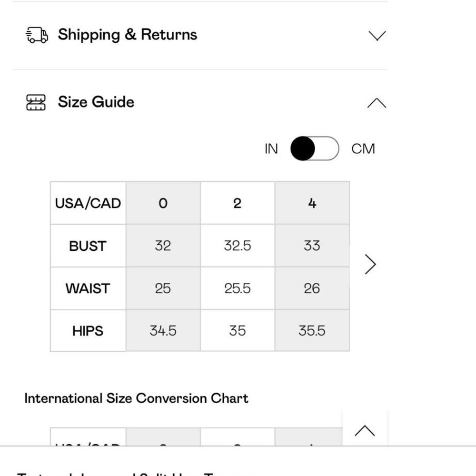
Task: Click the shipping truck icon
Action: (37, 35)
